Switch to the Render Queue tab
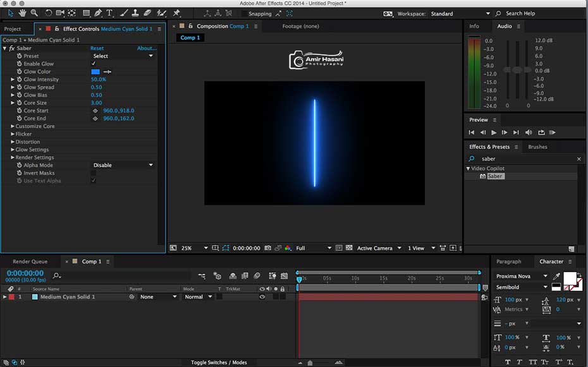 pos(30,262)
